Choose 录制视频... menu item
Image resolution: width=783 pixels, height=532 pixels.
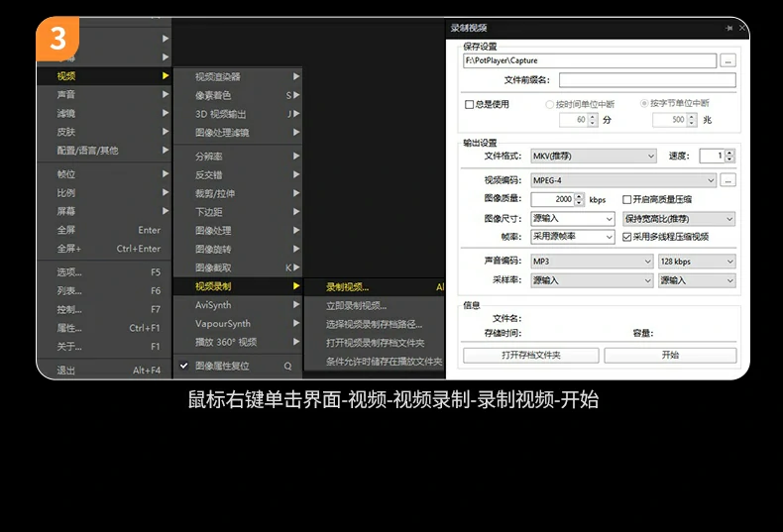tap(375, 287)
